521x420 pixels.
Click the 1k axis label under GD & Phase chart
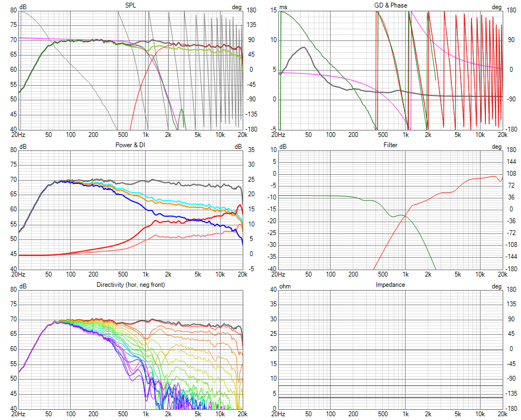[406, 135]
